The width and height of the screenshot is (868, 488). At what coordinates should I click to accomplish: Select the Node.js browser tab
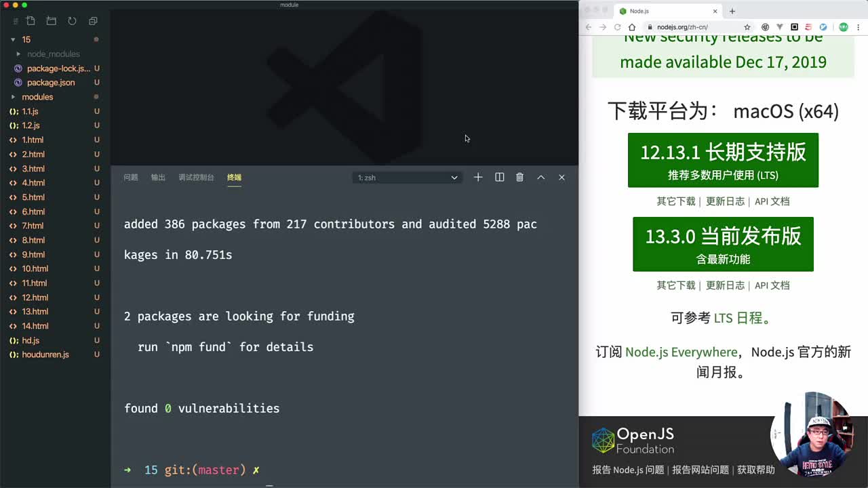pos(668,11)
